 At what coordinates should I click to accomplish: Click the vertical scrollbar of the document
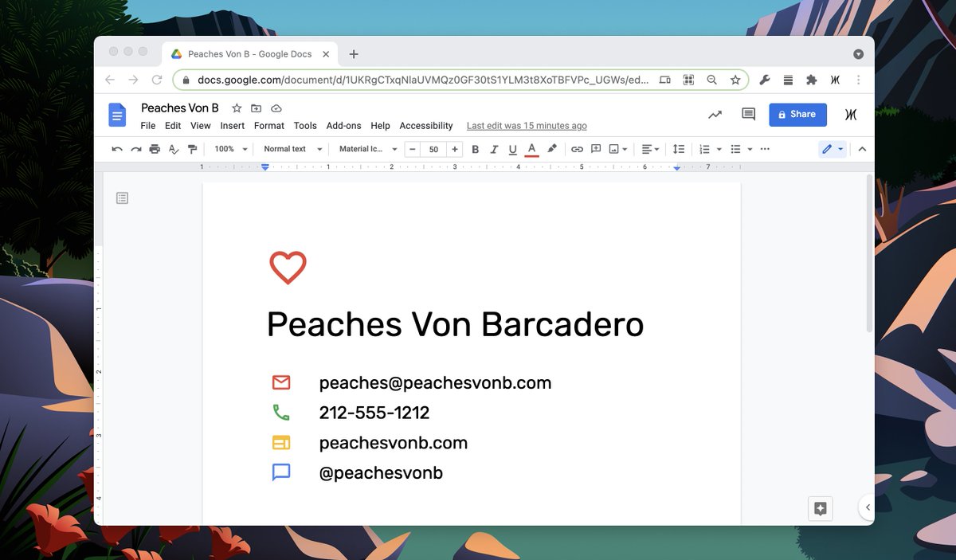pos(869,253)
